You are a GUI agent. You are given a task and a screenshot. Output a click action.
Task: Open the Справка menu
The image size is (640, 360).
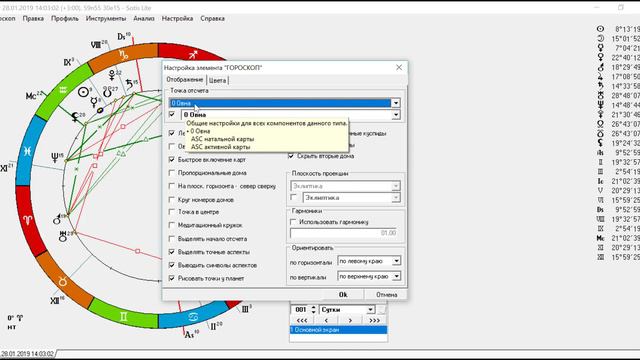click(x=212, y=18)
